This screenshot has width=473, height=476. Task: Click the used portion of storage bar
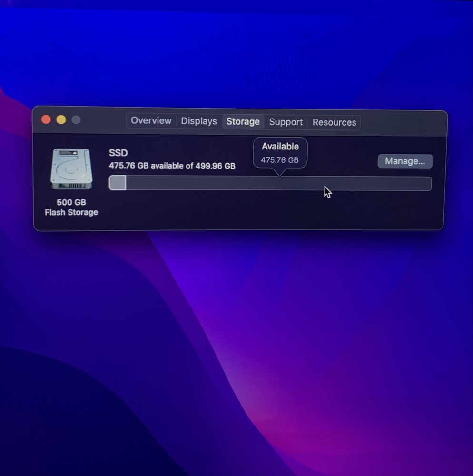click(118, 183)
